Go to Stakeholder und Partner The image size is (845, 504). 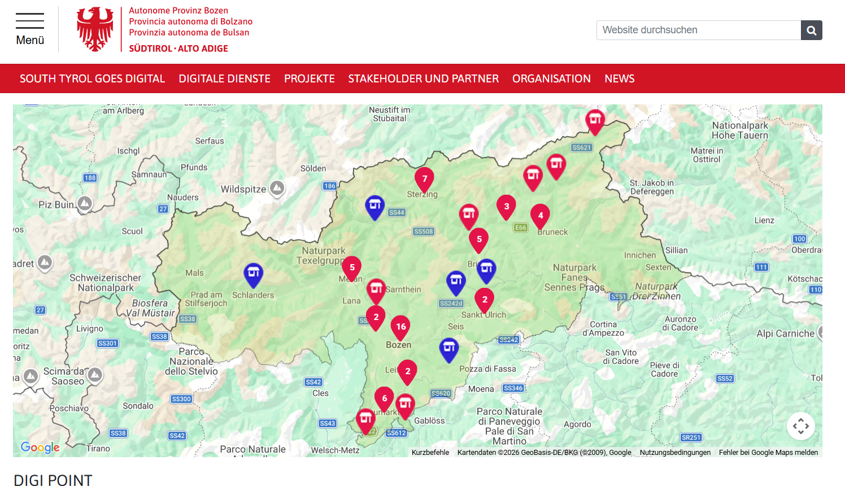[424, 78]
